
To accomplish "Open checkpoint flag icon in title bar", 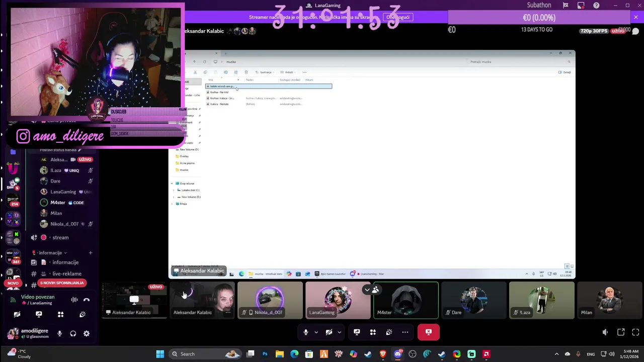I will pos(566,6).
